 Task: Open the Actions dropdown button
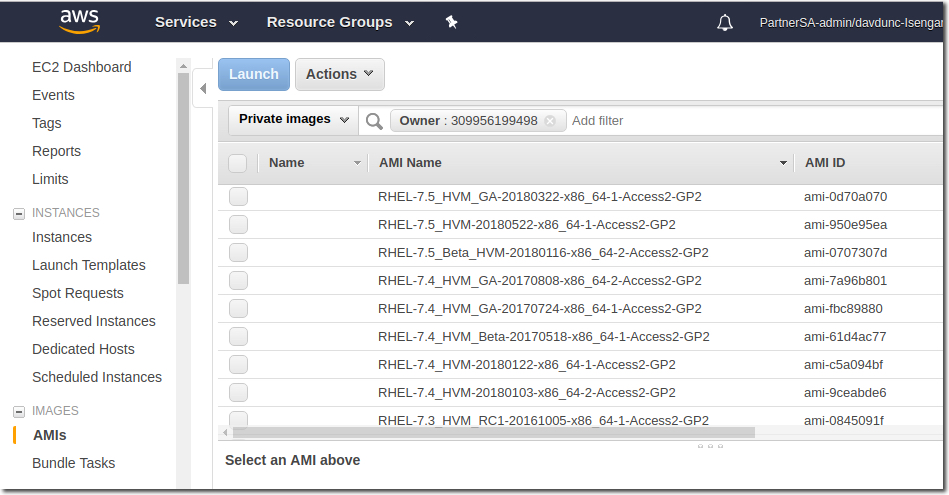[340, 74]
